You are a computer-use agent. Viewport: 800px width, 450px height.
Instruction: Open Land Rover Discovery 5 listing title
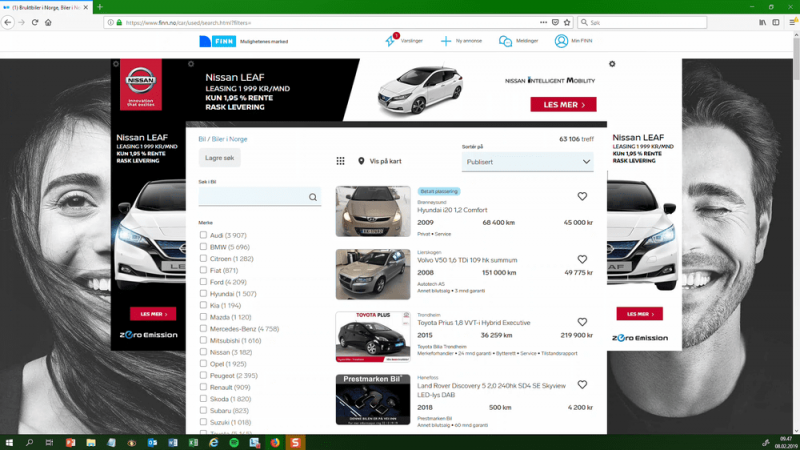pos(491,390)
